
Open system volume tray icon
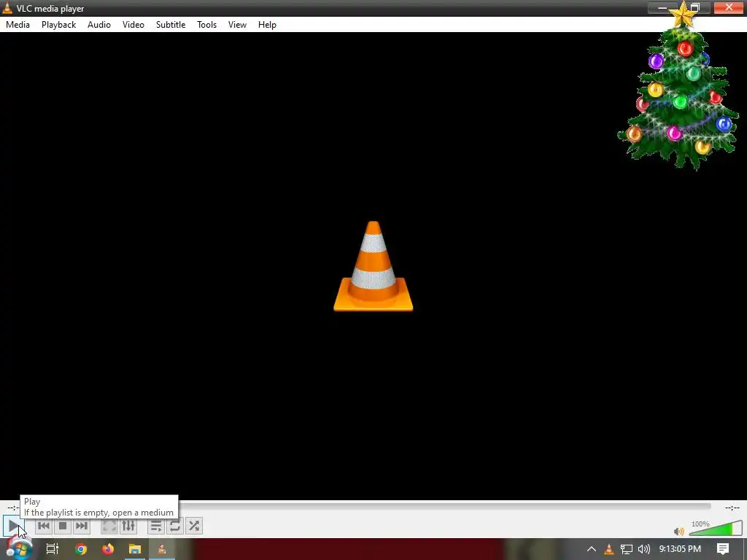tap(644, 549)
